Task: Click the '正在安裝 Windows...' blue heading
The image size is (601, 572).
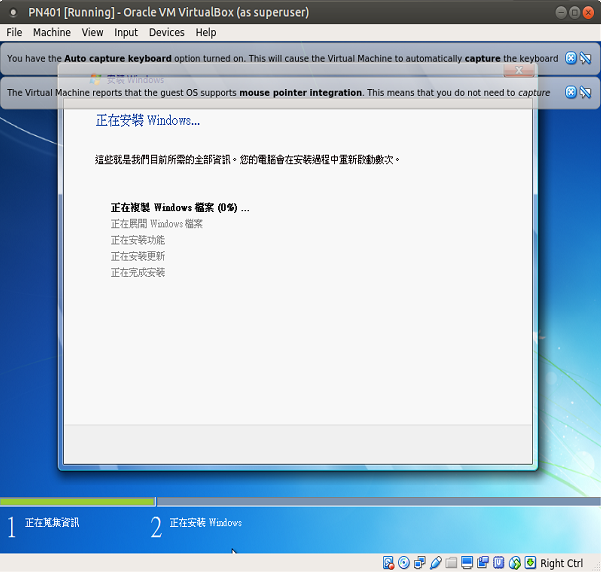Action: click(148, 120)
